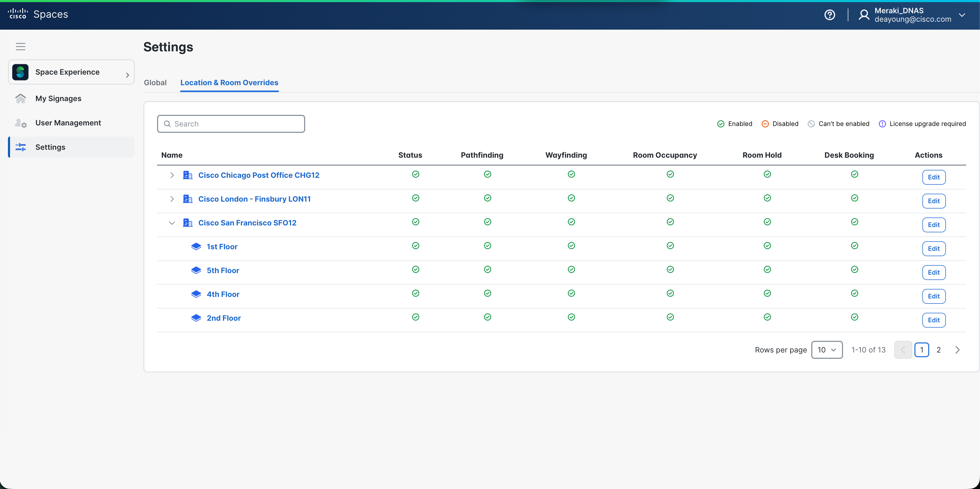Click the User Management people icon
This screenshot has height=489, width=980.
click(21, 123)
